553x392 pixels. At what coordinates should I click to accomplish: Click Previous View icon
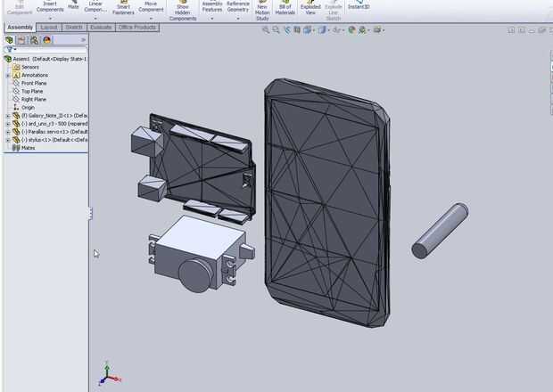287,30
